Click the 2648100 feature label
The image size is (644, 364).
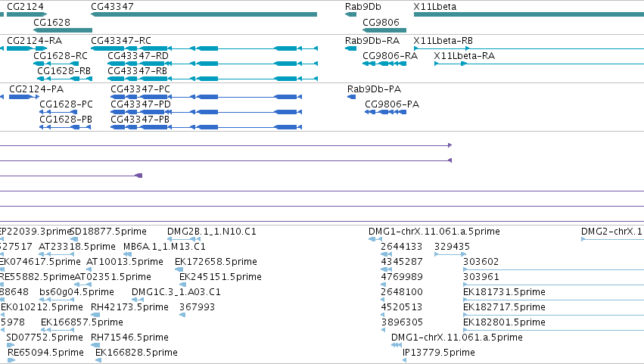tap(402, 293)
